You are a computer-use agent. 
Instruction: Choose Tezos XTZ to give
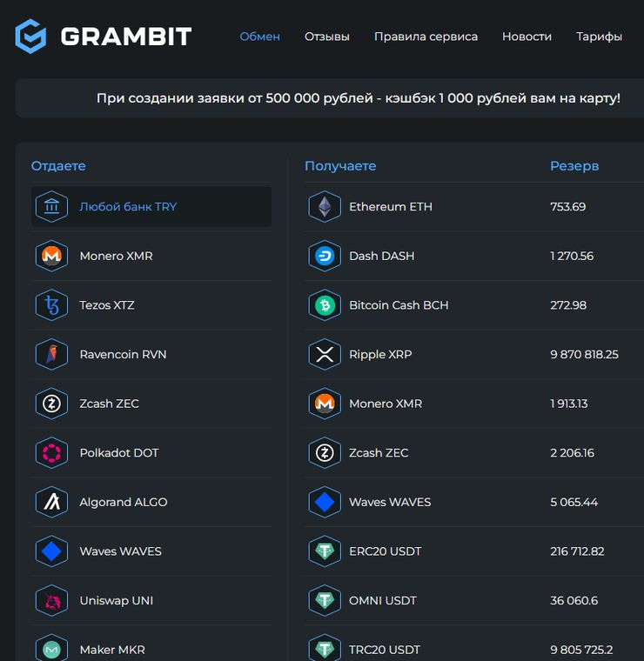[151, 305]
